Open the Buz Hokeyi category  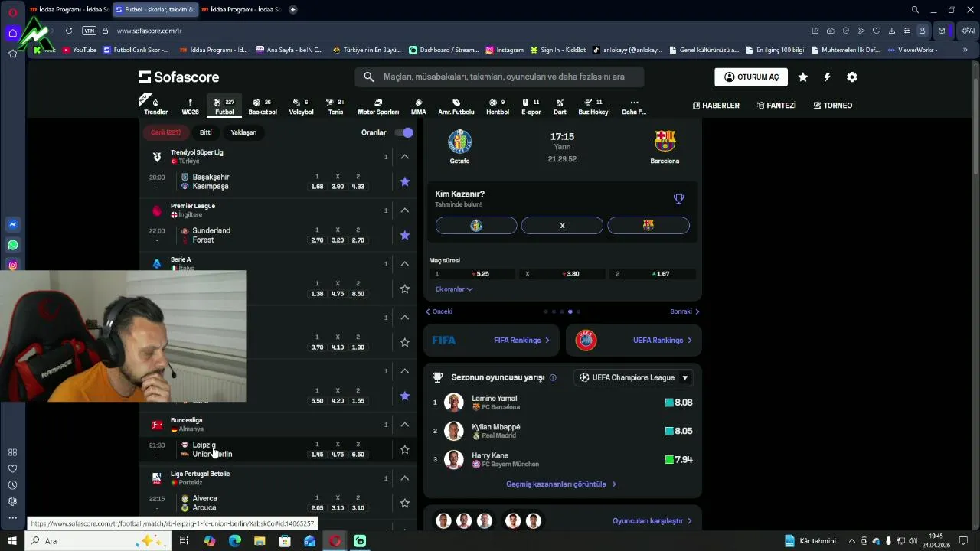[x=593, y=106]
